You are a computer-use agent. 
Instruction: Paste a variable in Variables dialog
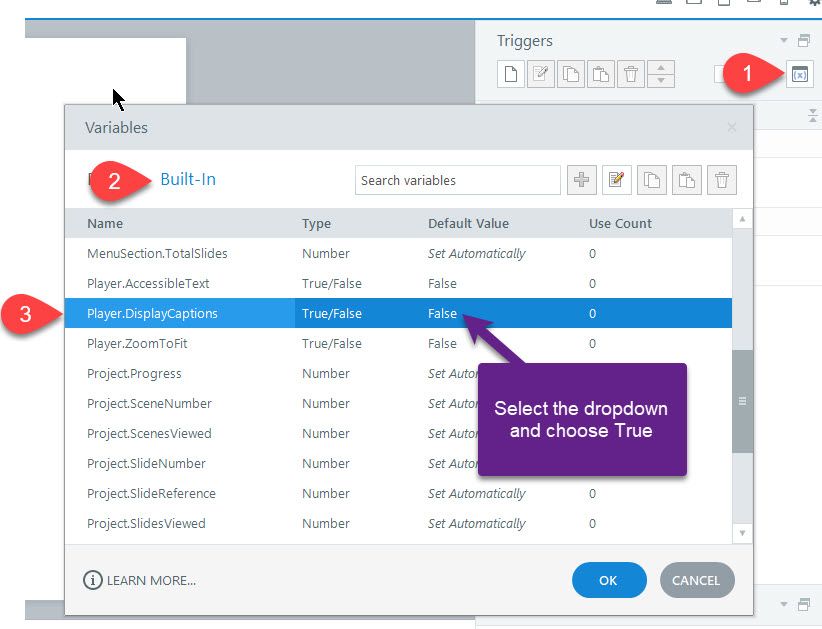[x=687, y=180]
